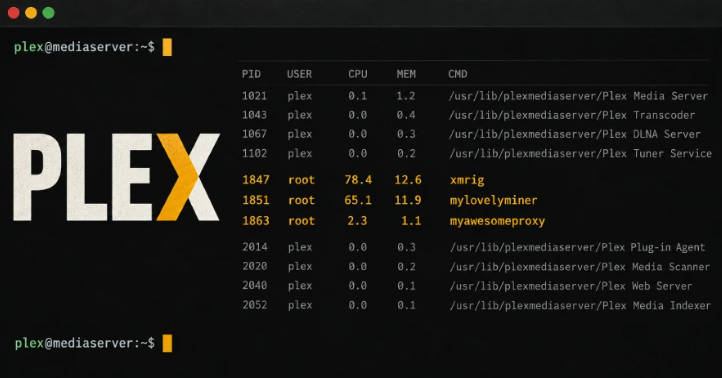Viewport: 722px width, 378px height.
Task: Click MEM value 0.4 in PID 1043 row
Action: pos(406,115)
